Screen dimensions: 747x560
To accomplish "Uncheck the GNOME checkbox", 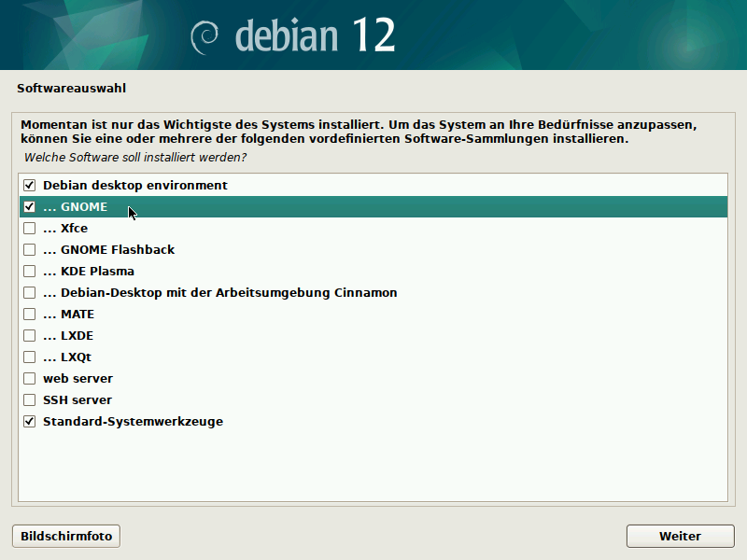I will (x=30, y=206).
